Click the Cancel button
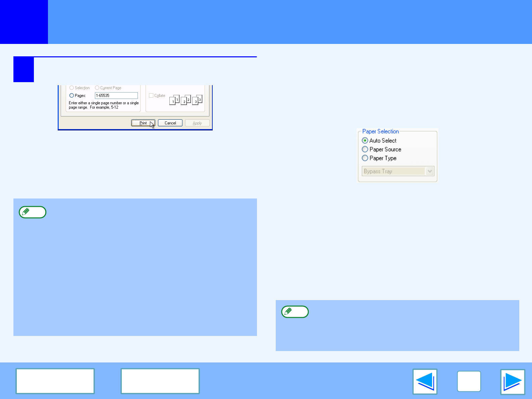The image size is (532, 399). tap(170, 123)
